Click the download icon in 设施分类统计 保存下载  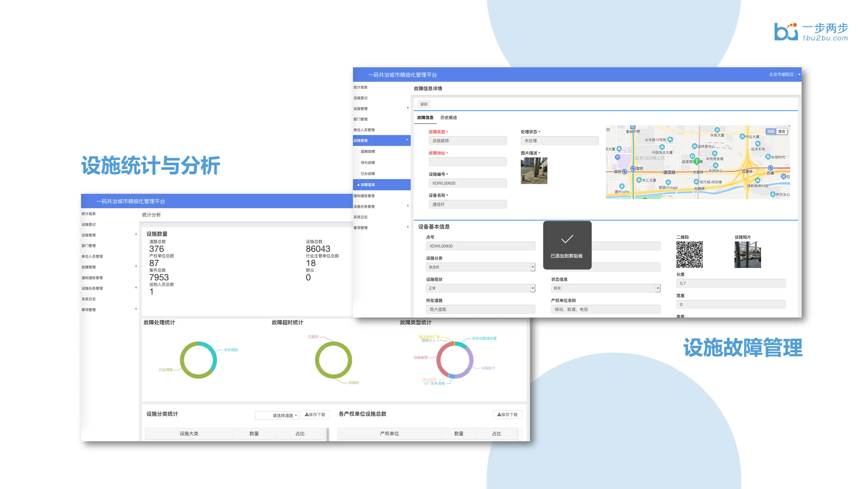307,414
